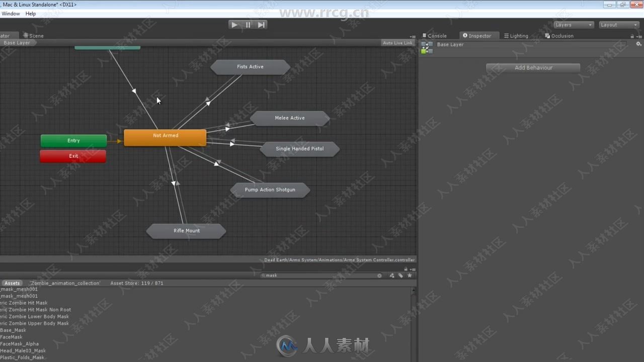Open the Base Layer settings gear
The image size is (644, 362).
click(639, 44)
